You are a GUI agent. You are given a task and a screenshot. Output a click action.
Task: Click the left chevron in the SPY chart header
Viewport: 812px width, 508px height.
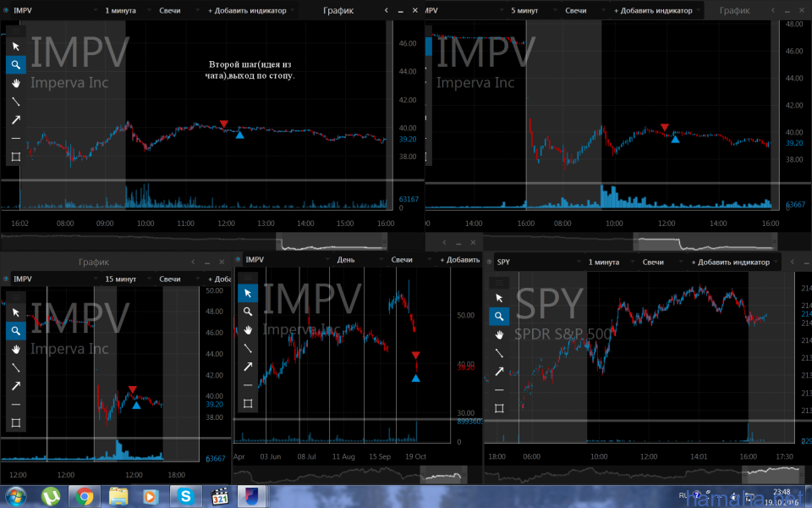[x=793, y=262]
